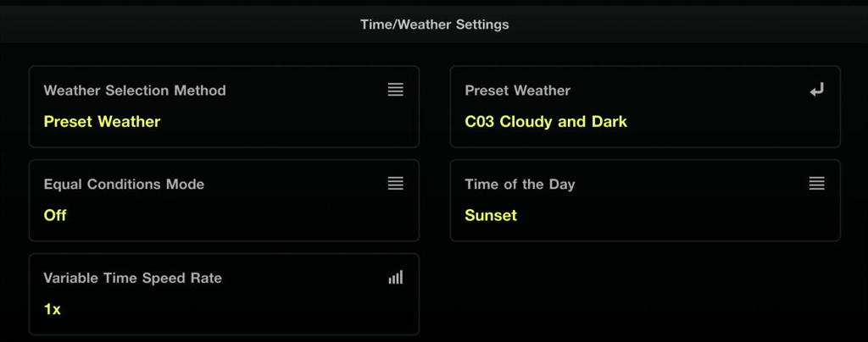Screen dimensions: 868x342
Task: Click the 'Equal Conditions Mode' label
Action: pos(124,184)
